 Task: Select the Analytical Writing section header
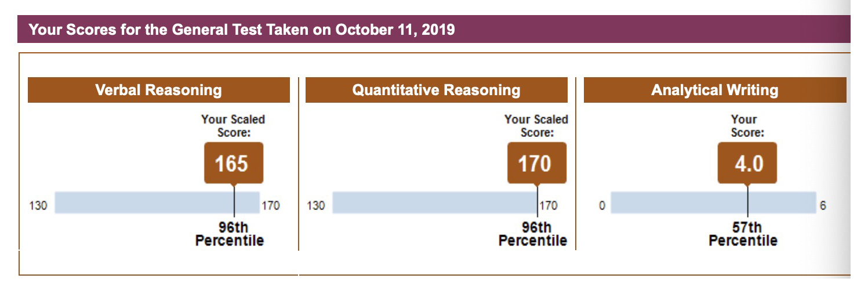[x=714, y=90]
